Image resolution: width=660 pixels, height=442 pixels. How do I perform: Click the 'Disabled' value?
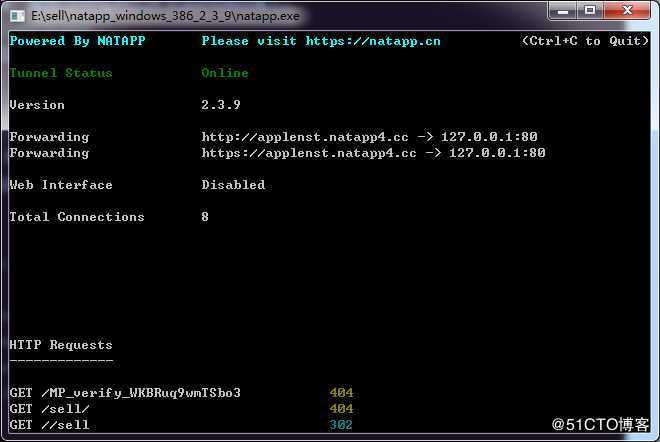coord(233,185)
